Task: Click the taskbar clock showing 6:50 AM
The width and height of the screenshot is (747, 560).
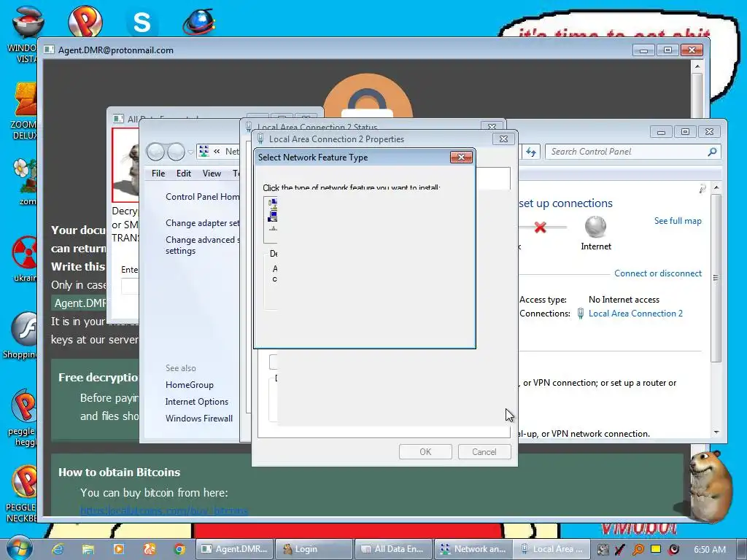Action: (x=709, y=550)
